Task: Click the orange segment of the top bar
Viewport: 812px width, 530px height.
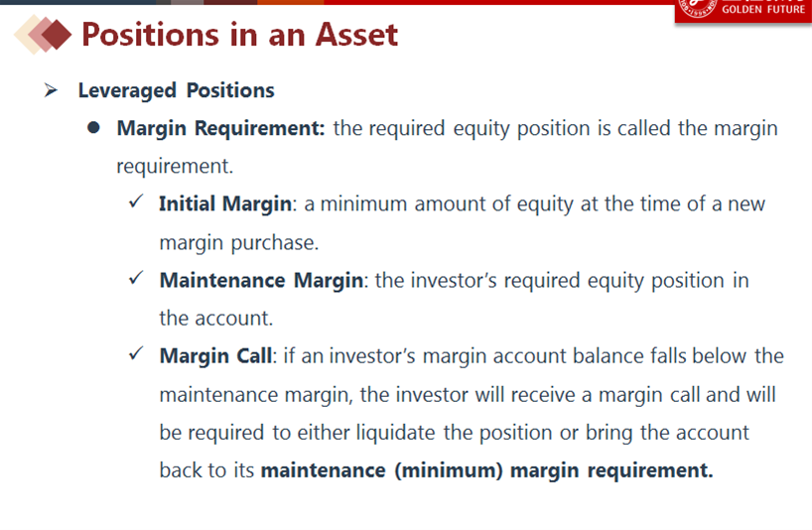Action: (290, 2)
